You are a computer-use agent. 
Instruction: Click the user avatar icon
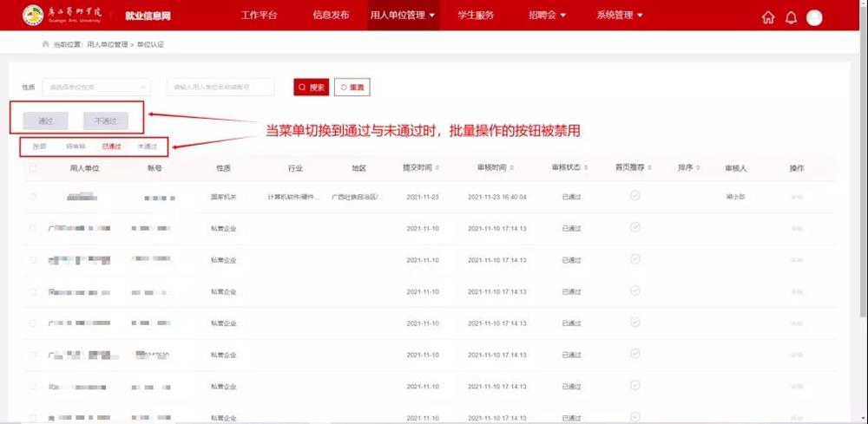coord(814,17)
